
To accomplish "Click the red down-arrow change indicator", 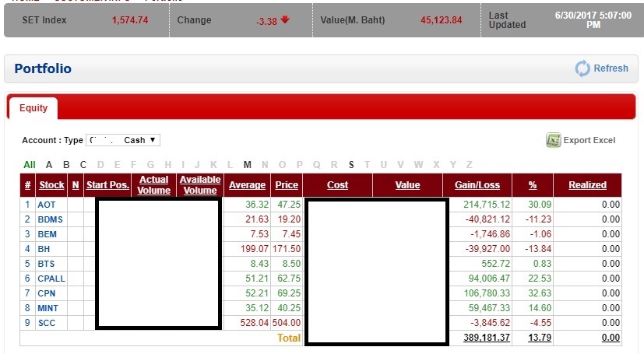I will pyautogui.click(x=285, y=19).
